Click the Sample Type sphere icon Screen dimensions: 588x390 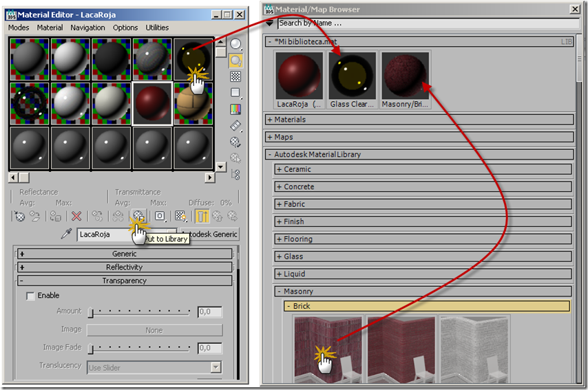pos(235,44)
